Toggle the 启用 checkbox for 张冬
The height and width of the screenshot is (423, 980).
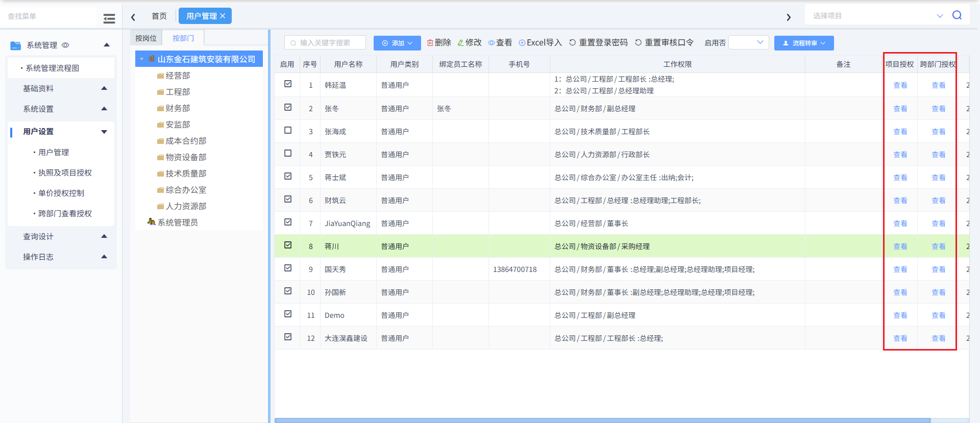point(288,107)
